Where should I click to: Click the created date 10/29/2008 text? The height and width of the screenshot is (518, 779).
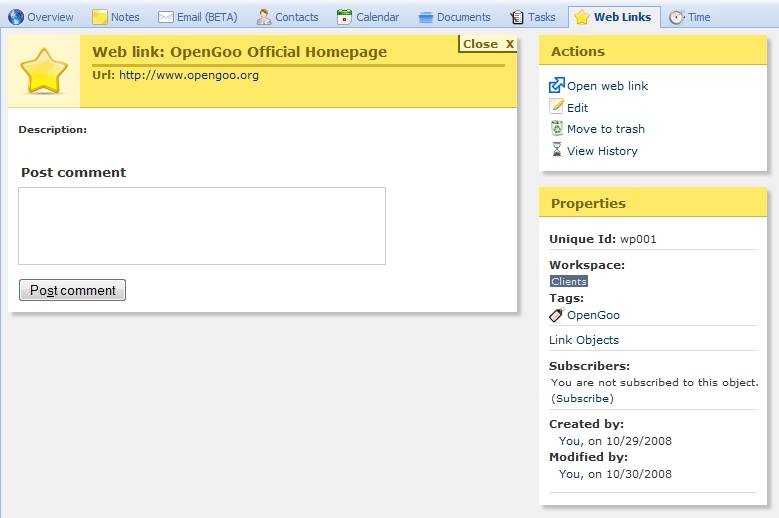point(639,441)
